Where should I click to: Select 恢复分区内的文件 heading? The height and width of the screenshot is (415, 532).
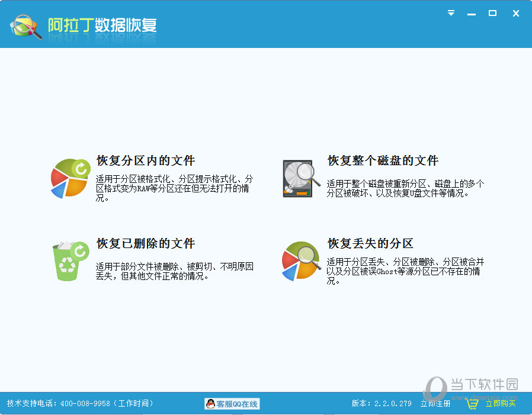coord(146,160)
